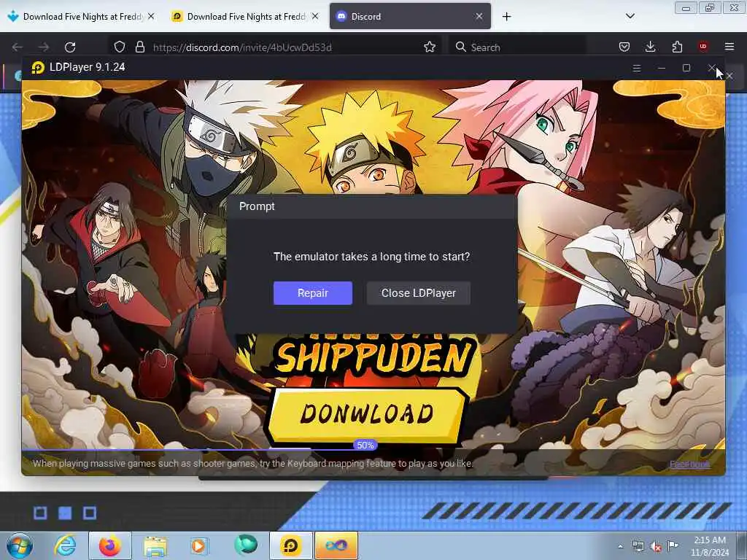Click the LDPlayer logo in the title bar
The image size is (747, 560).
38,68
